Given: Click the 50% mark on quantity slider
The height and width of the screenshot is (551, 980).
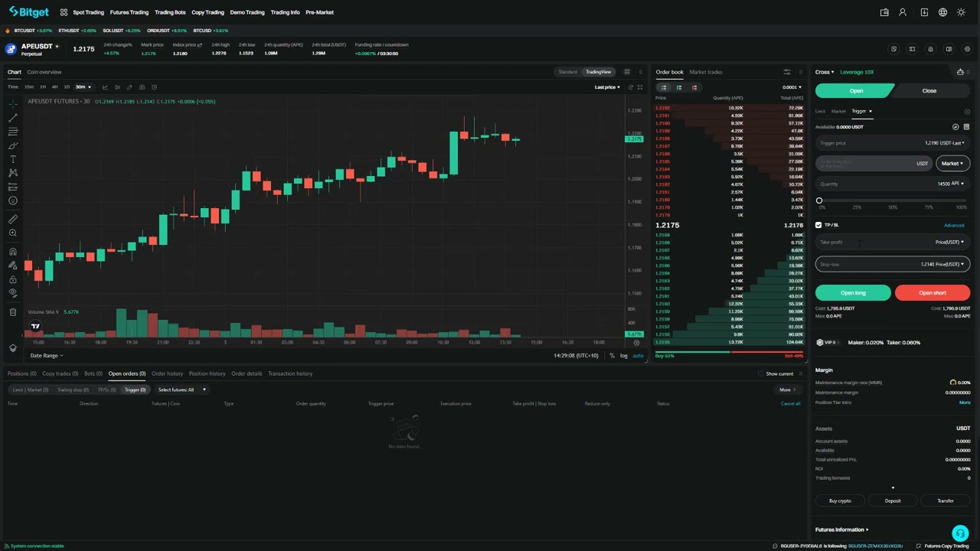Looking at the screenshot, I should [x=893, y=207].
